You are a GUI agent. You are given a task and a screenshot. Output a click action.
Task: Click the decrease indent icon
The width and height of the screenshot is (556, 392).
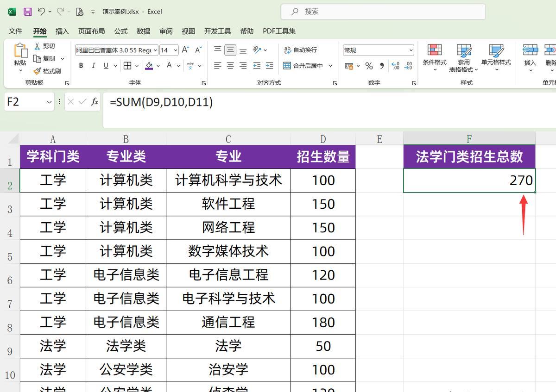[257, 66]
